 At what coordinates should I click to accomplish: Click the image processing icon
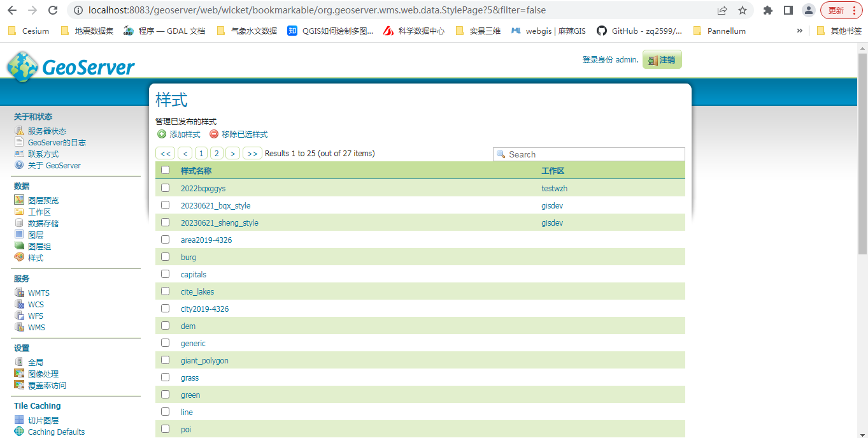[x=19, y=374]
